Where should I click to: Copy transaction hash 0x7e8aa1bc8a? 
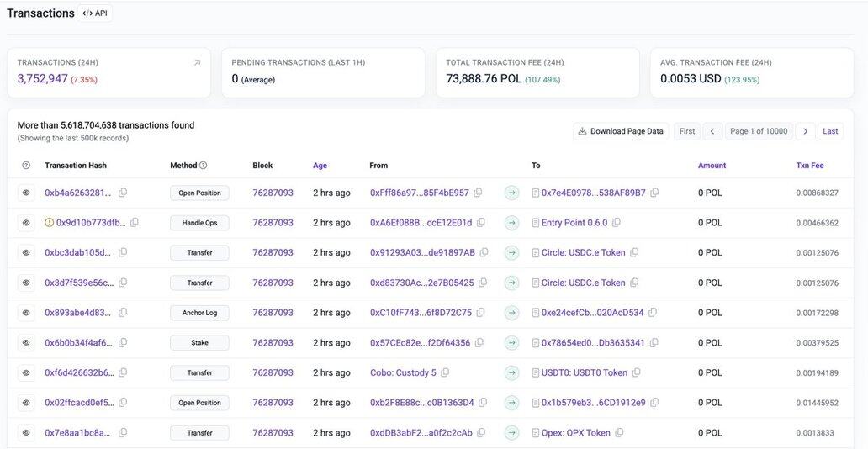click(x=123, y=432)
